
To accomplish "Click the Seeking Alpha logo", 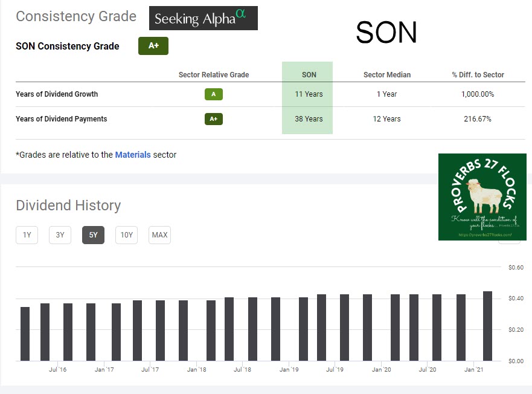I will point(203,18).
